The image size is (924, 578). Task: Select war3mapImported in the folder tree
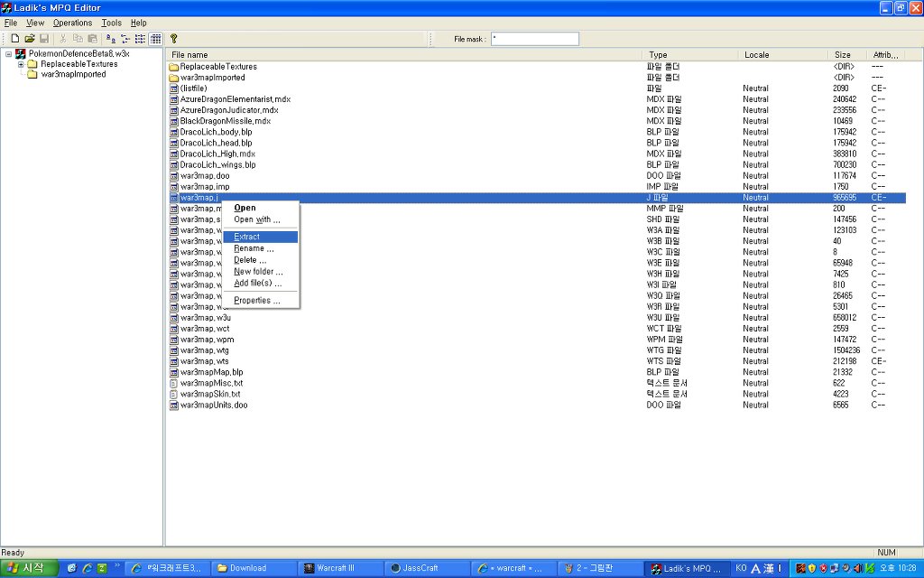(74, 74)
